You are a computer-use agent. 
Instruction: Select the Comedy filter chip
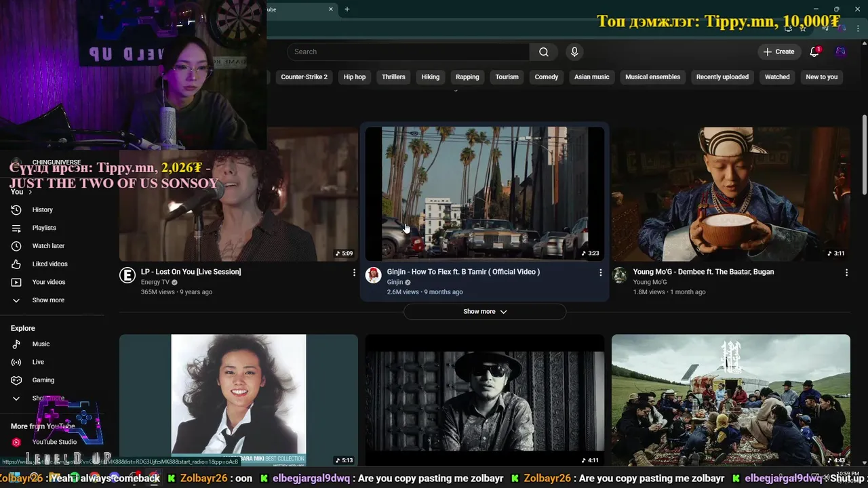(x=547, y=77)
